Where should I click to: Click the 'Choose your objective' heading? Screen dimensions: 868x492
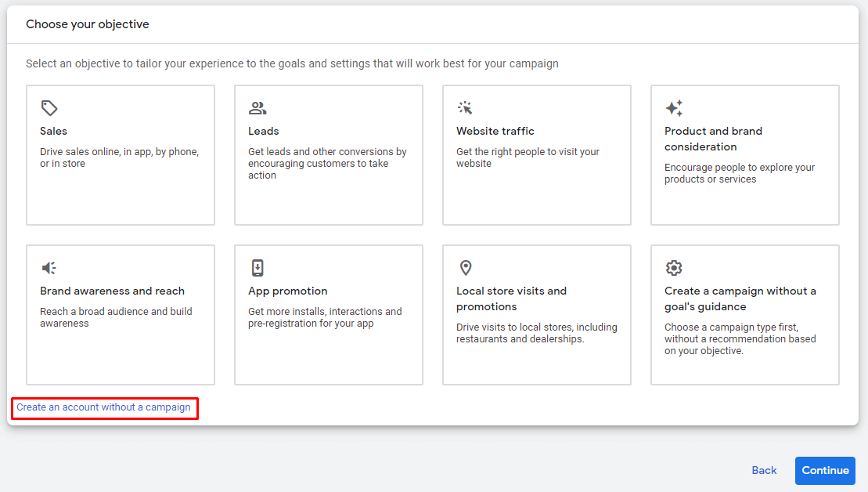88,24
